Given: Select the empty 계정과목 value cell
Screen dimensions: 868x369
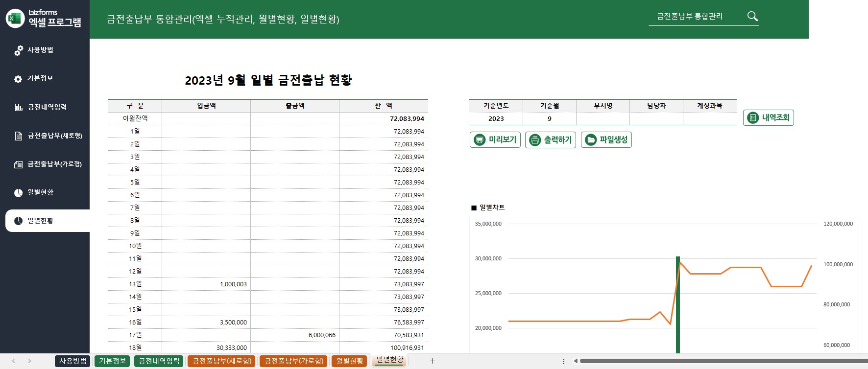Looking at the screenshot, I should (710, 118).
